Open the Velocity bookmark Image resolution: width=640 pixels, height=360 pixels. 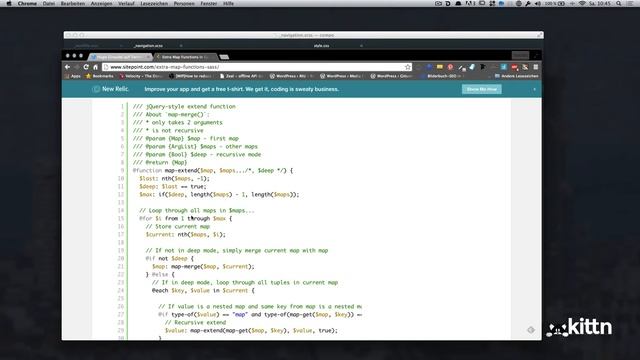coord(141,76)
